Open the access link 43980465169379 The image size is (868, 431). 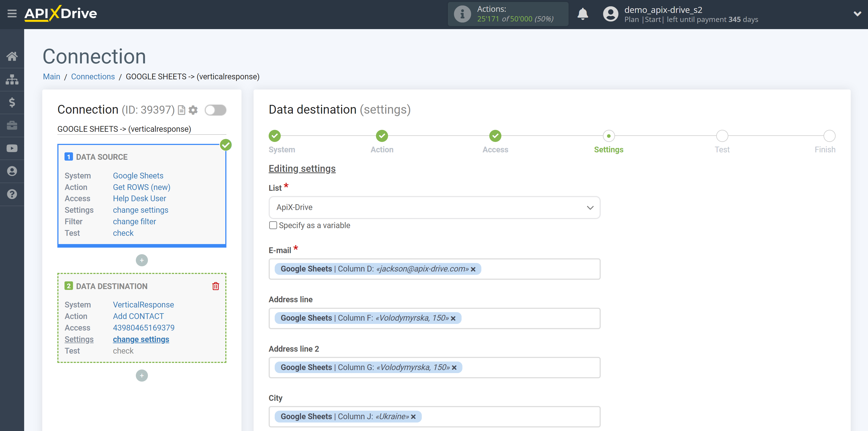coord(144,328)
